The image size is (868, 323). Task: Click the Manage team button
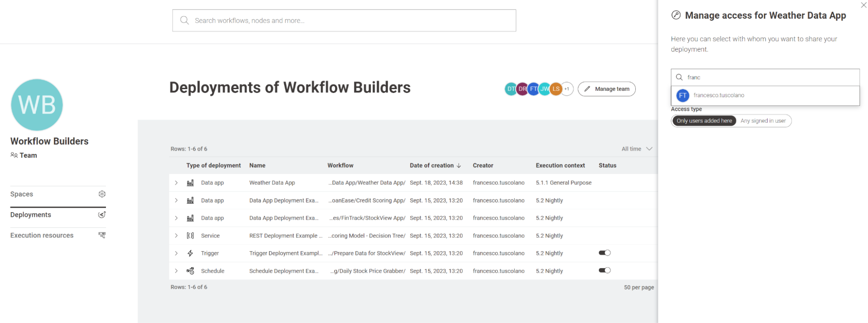(607, 89)
